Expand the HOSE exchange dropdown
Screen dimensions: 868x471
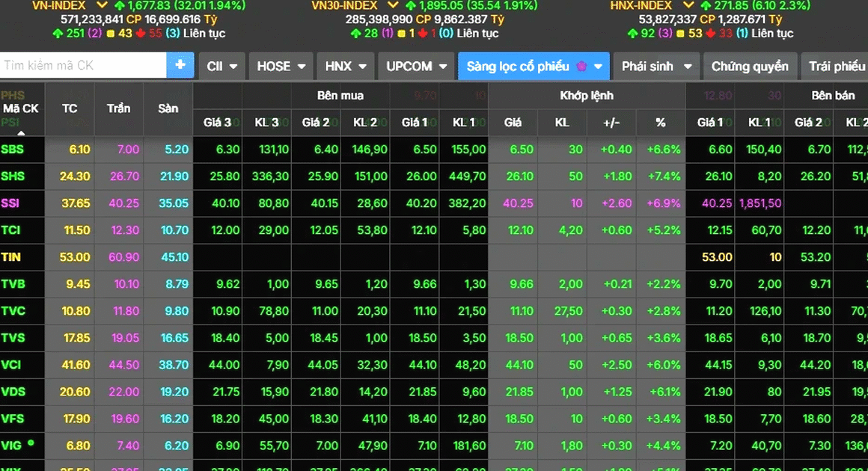tap(281, 67)
